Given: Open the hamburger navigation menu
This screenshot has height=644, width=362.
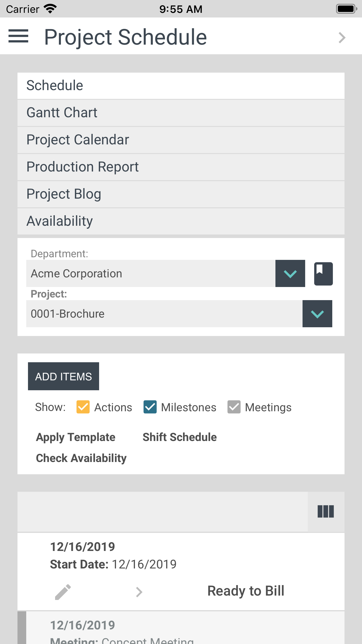Looking at the screenshot, I should (x=18, y=36).
